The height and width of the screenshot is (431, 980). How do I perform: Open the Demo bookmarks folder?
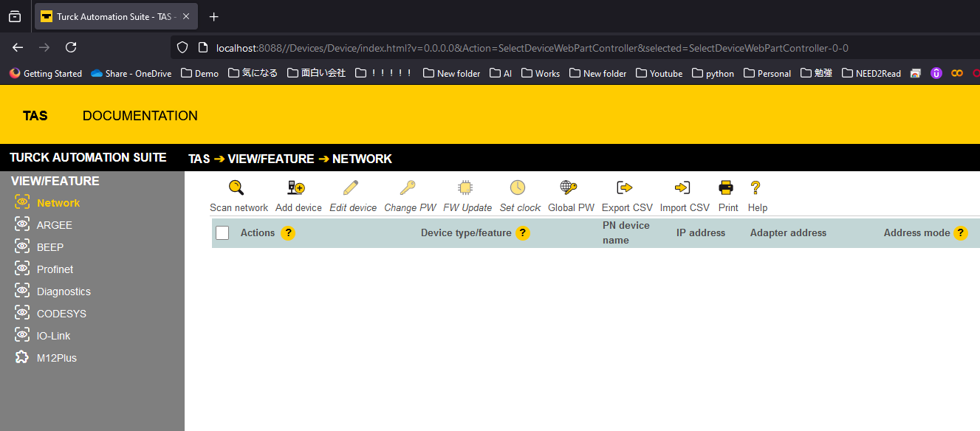tap(199, 73)
